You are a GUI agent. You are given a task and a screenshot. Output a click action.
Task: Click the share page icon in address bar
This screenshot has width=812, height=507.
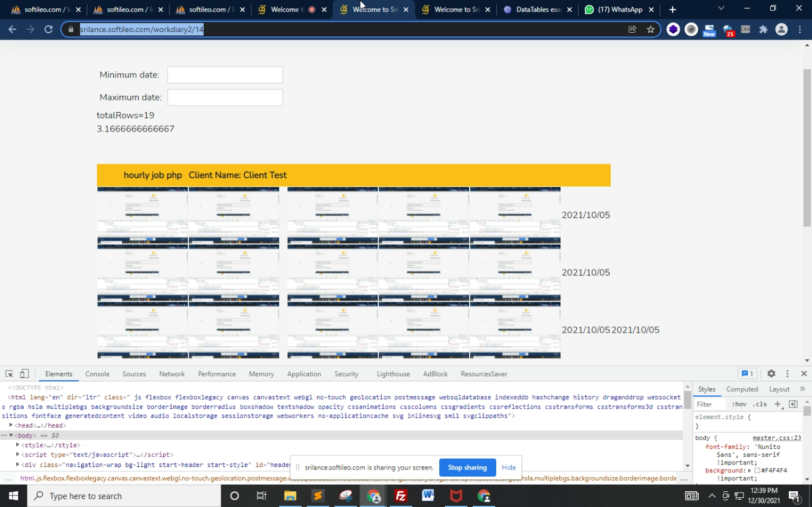632,29
